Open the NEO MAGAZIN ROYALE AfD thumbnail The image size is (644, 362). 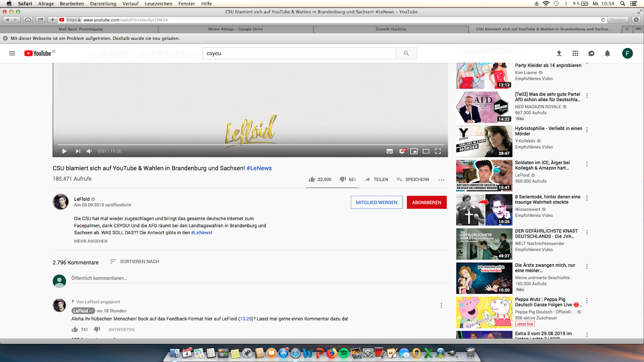tap(484, 107)
